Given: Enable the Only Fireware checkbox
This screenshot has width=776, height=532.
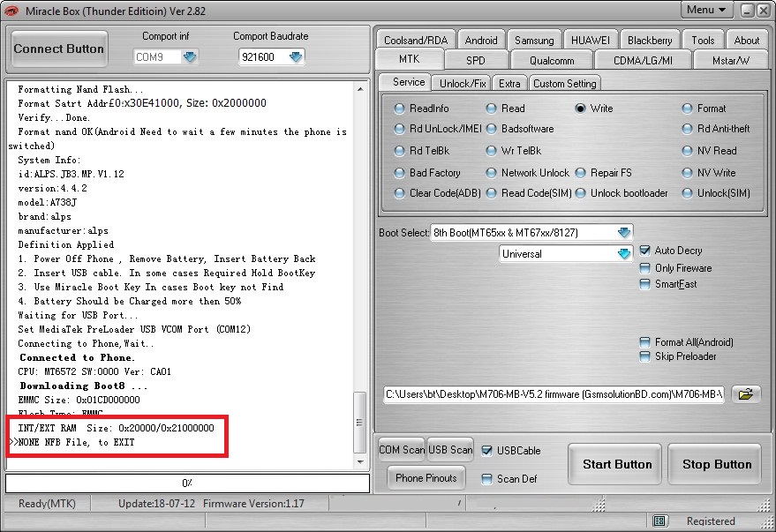Looking at the screenshot, I should coord(644,268).
